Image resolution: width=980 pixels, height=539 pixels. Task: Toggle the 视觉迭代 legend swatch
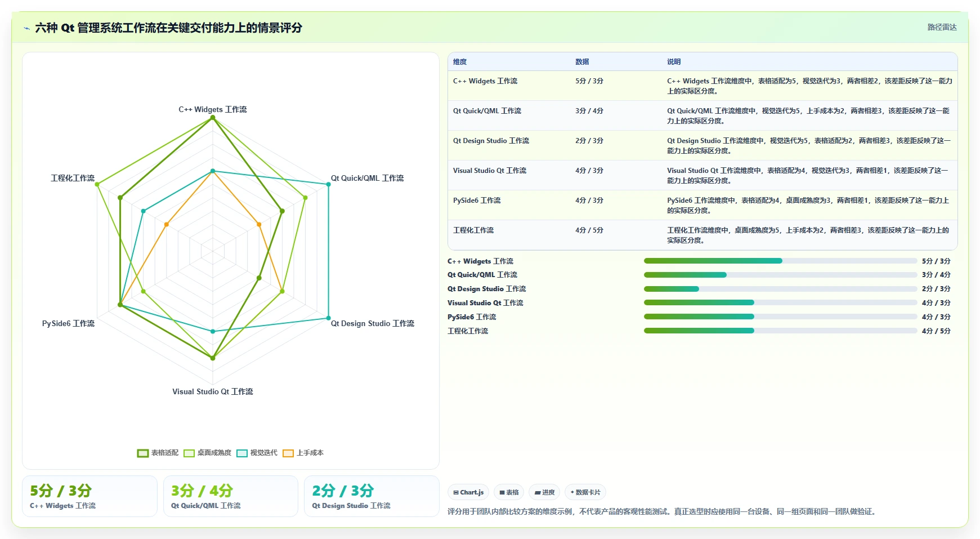[242, 453]
